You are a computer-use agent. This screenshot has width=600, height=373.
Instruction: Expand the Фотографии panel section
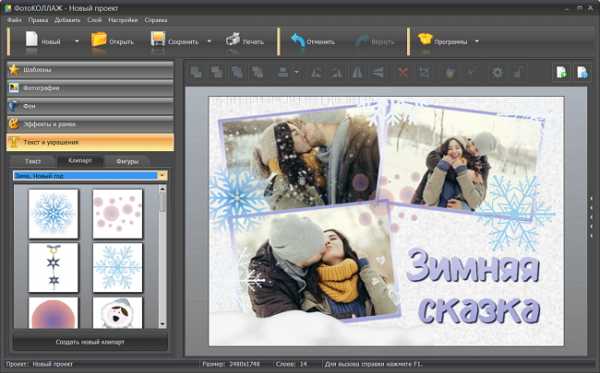coord(90,88)
